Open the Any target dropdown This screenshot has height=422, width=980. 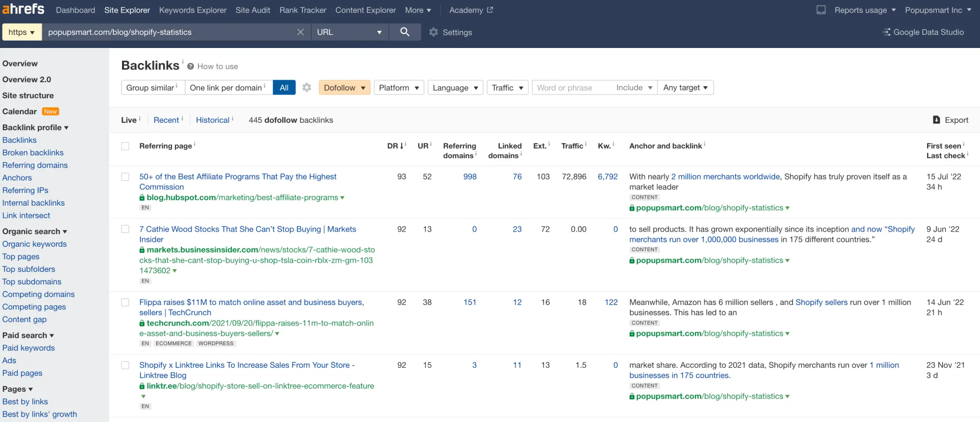pyautogui.click(x=686, y=88)
